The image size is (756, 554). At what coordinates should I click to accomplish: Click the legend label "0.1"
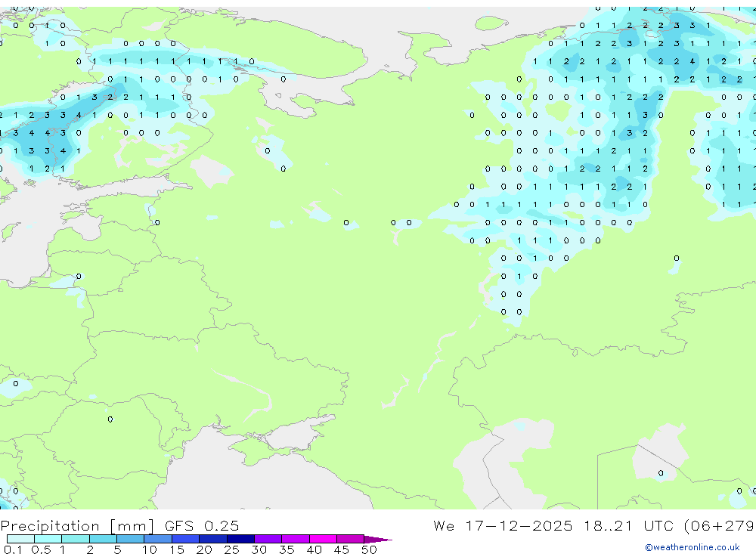(13, 549)
